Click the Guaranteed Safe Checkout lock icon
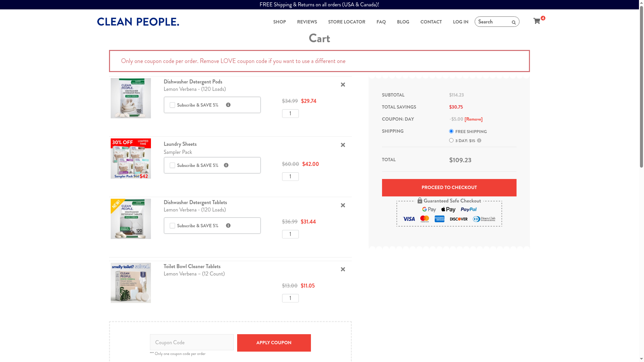644x362 pixels. tap(420, 200)
